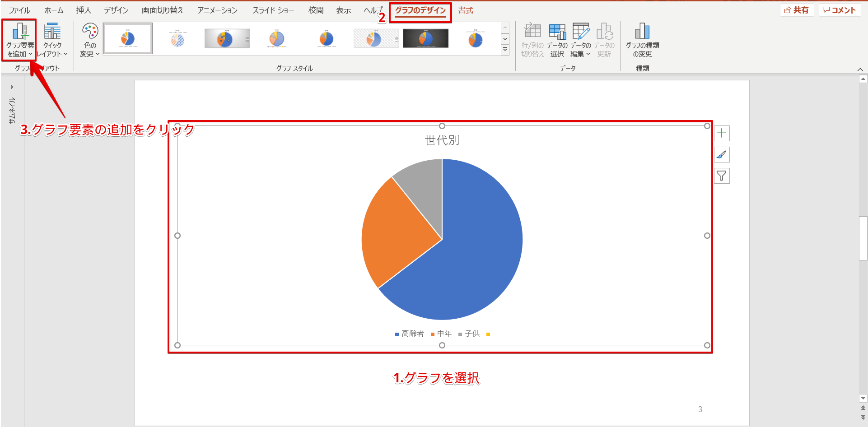Move chart styles gallery up one row
868x427 pixels.
[x=505, y=28]
